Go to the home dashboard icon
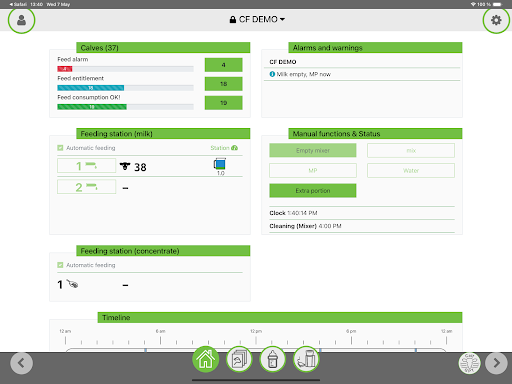The image size is (512, 384). coord(206,360)
